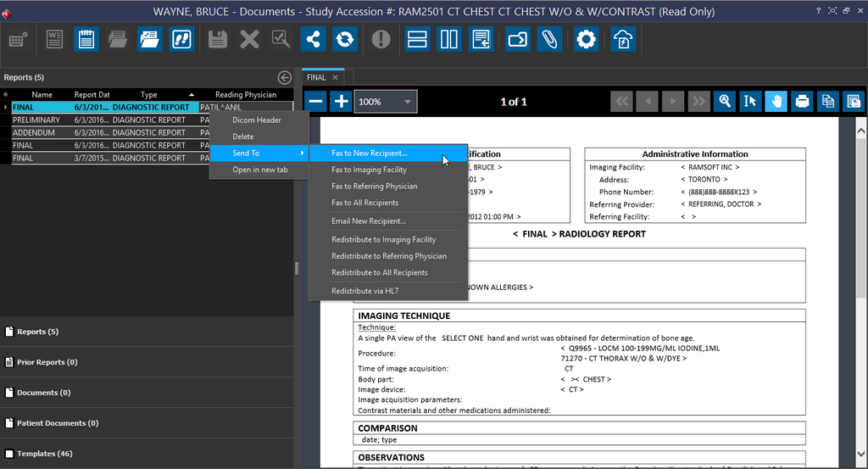Collapse the reports panel with the back arrow

point(285,77)
